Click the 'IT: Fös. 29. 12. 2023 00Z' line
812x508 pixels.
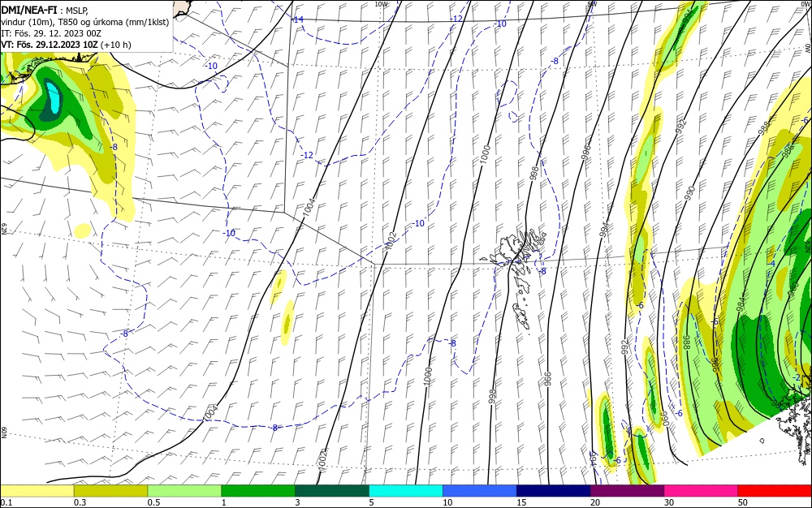pos(50,33)
